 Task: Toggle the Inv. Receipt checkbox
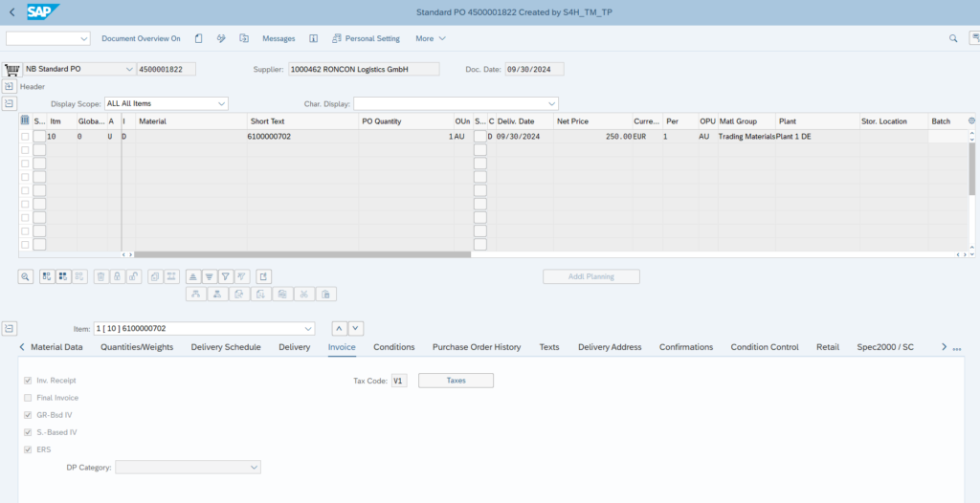coord(28,381)
